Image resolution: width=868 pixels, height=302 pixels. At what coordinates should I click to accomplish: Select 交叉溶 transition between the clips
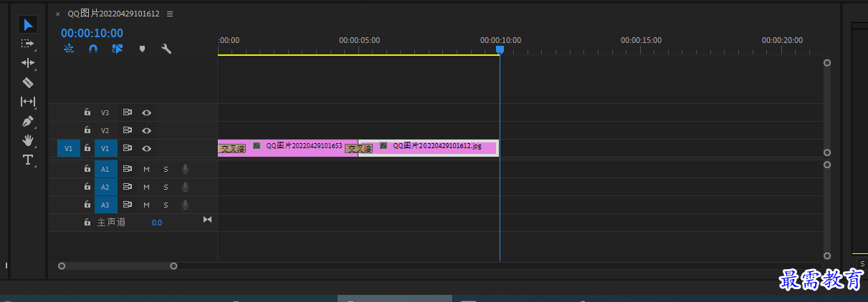tap(358, 149)
